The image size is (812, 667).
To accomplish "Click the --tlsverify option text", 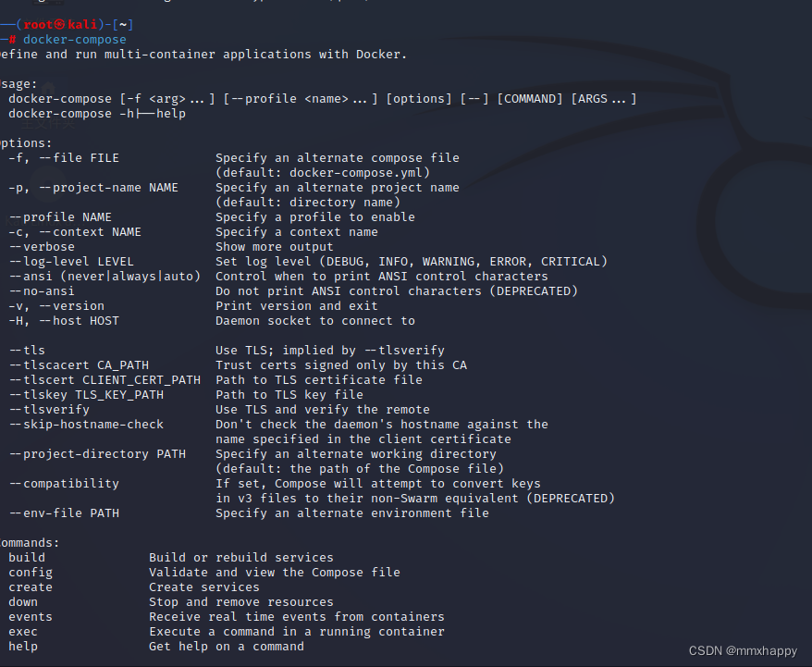I will 49,410.
